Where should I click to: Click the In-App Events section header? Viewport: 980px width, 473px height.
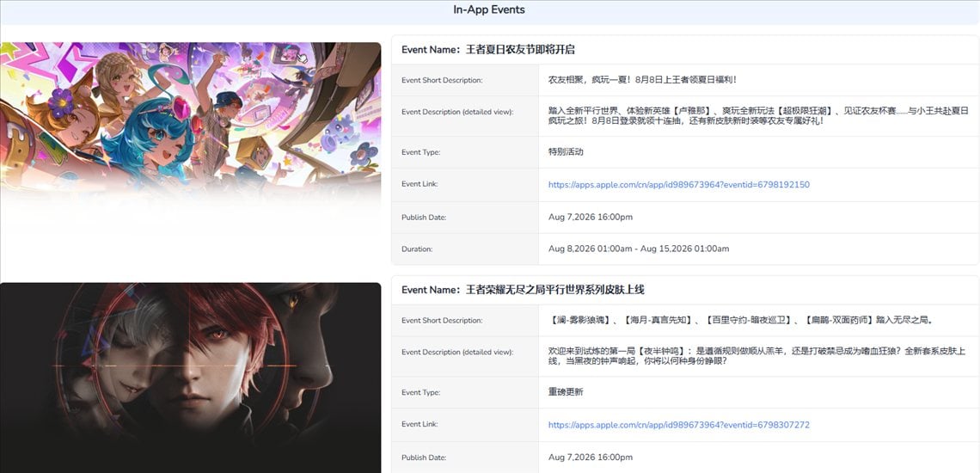pos(489,10)
